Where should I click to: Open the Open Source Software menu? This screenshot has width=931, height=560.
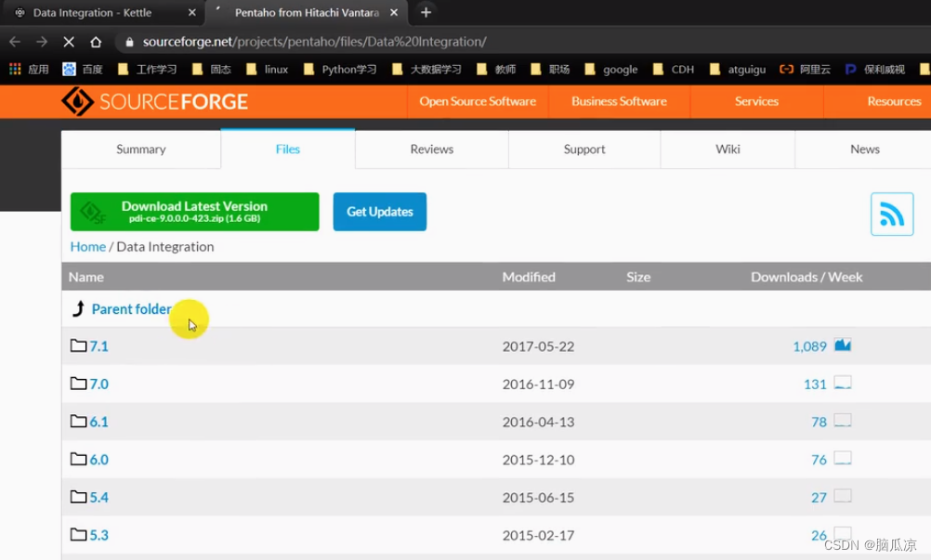(478, 101)
